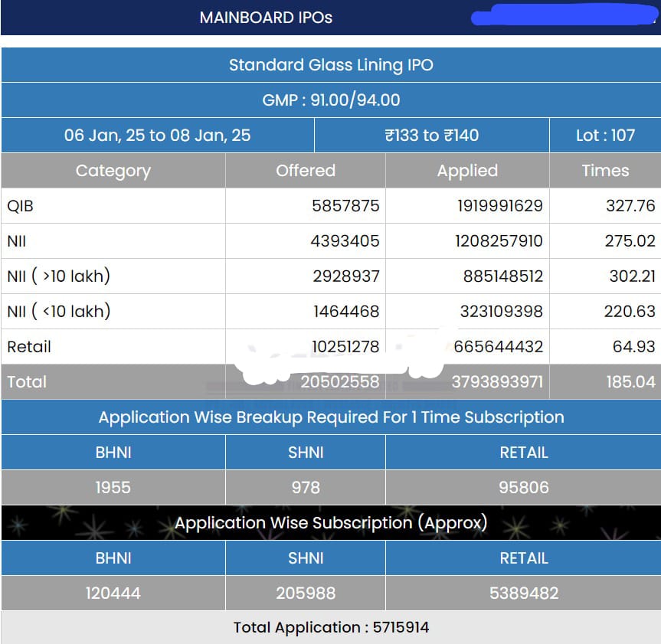Click NII applied value 1208257910
Viewport: 661px width, 644px height.
[499, 241]
